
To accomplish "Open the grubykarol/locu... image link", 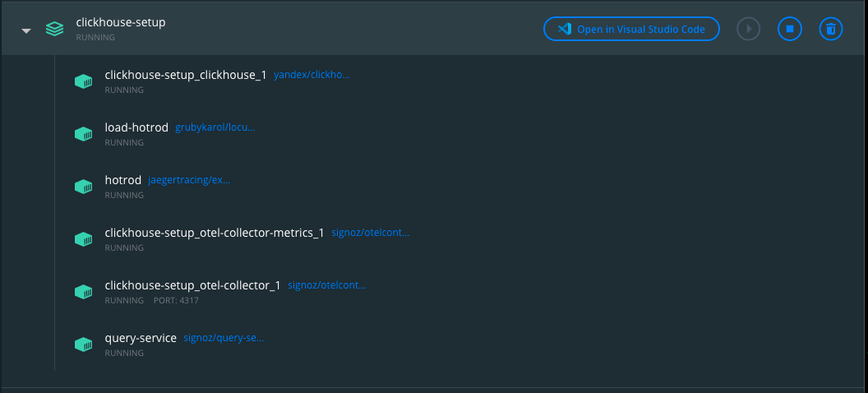I will coord(215,127).
